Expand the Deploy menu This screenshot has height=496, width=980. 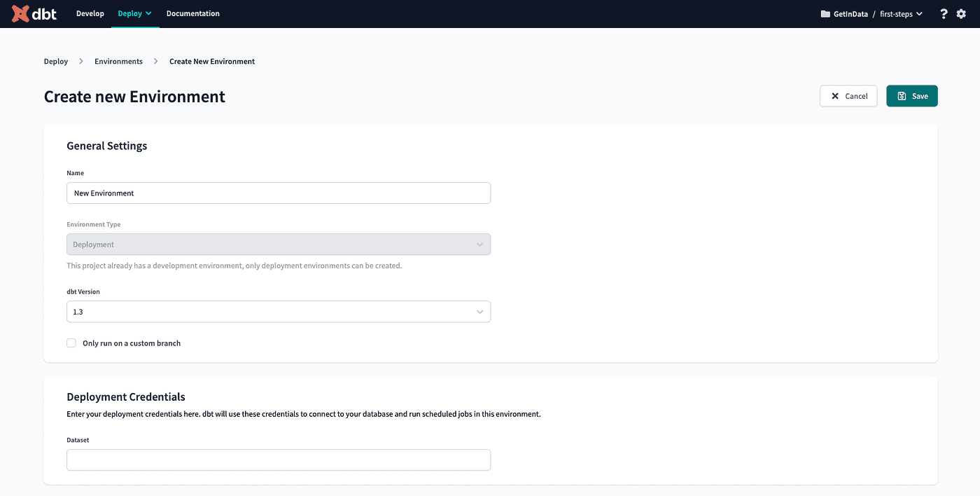(x=135, y=13)
